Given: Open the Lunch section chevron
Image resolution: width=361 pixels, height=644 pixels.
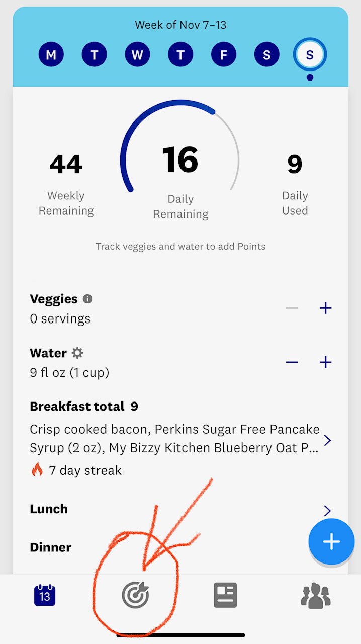Looking at the screenshot, I should click(x=328, y=510).
